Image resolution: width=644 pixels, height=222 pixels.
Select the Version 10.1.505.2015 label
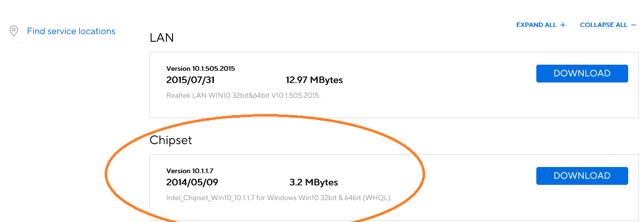point(201,68)
